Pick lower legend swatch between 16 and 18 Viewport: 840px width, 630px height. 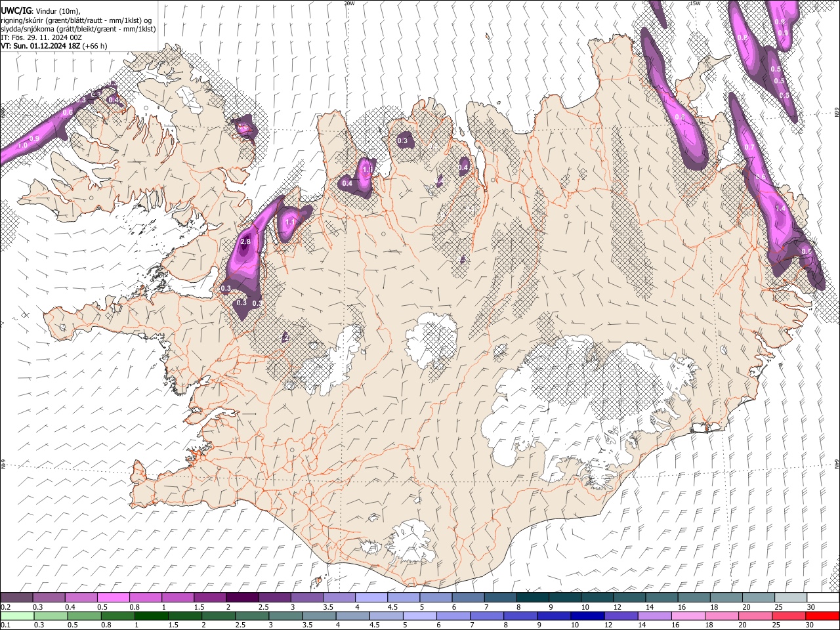point(688,616)
